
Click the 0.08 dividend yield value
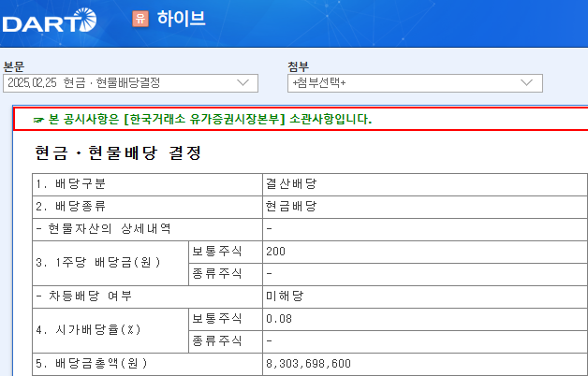point(279,318)
